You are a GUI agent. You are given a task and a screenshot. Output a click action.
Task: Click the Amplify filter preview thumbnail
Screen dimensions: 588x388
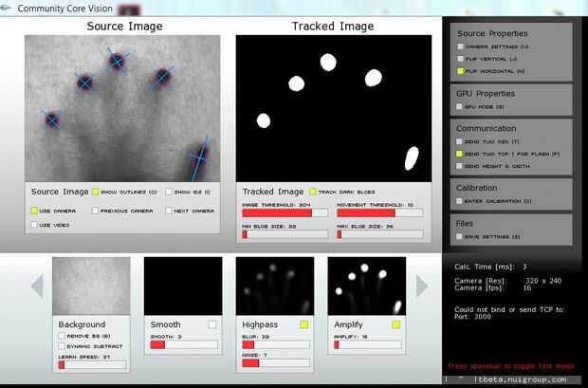(367, 286)
